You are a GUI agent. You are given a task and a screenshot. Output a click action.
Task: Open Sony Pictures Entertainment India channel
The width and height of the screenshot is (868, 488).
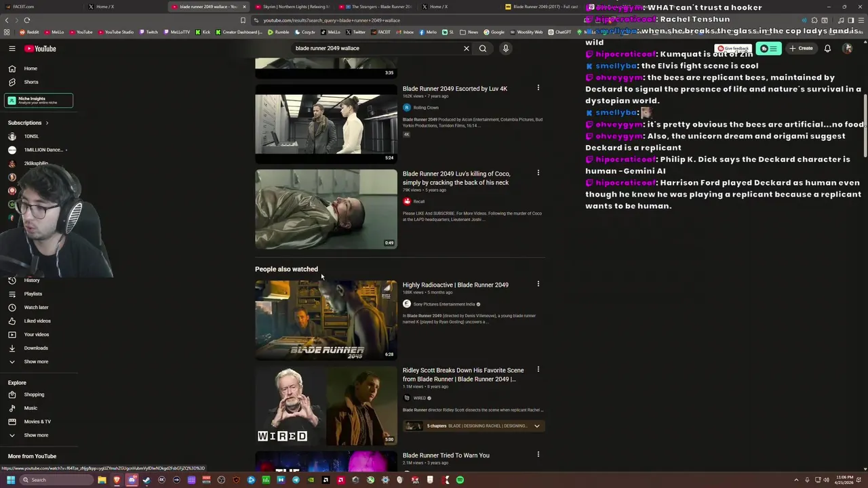coord(444,304)
